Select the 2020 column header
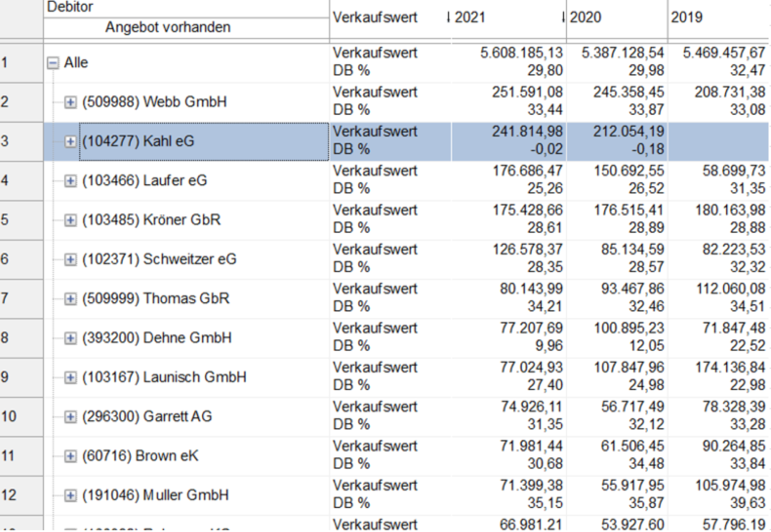The height and width of the screenshot is (532, 771). pos(617,19)
